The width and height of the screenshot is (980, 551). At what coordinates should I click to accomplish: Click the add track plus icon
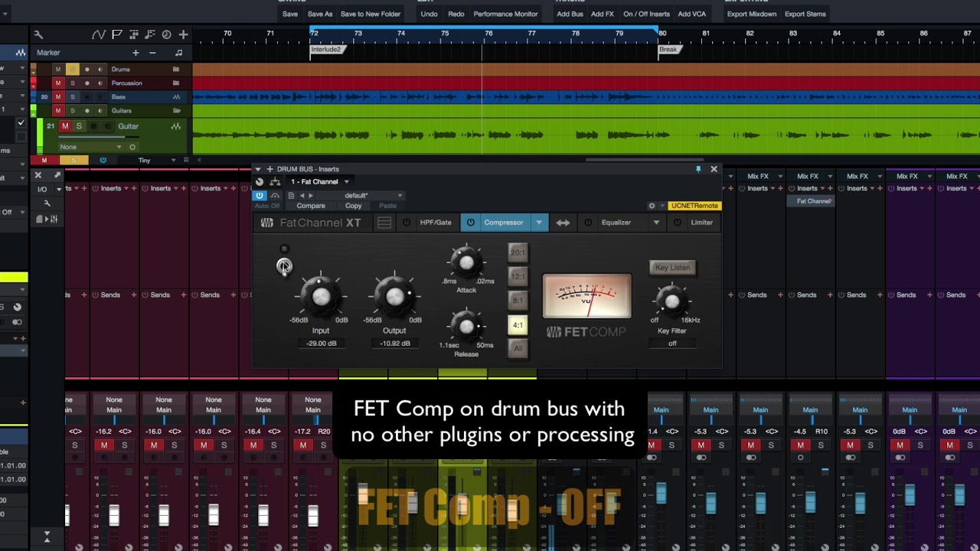pos(183,34)
